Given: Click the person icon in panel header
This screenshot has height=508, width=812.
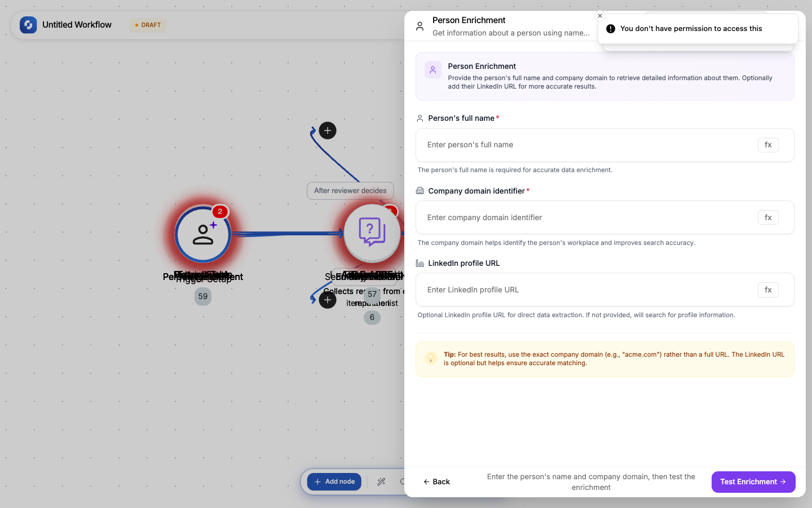Looking at the screenshot, I should tap(420, 27).
